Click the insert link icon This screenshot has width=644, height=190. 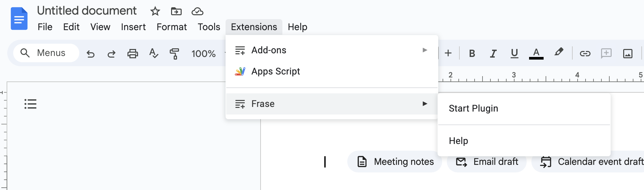click(585, 53)
